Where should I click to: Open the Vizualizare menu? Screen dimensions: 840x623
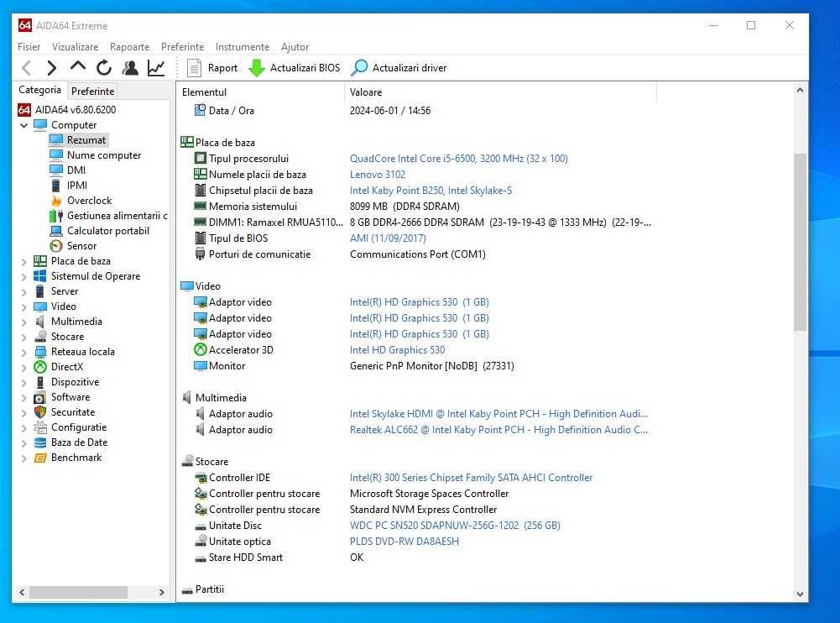click(x=75, y=47)
